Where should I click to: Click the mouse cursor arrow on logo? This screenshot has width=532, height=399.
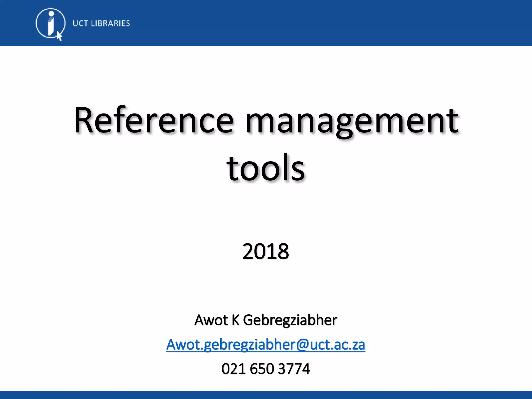point(59,36)
